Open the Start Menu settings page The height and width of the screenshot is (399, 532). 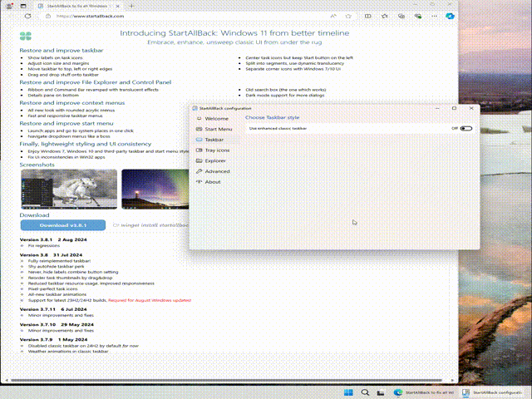(x=214, y=129)
